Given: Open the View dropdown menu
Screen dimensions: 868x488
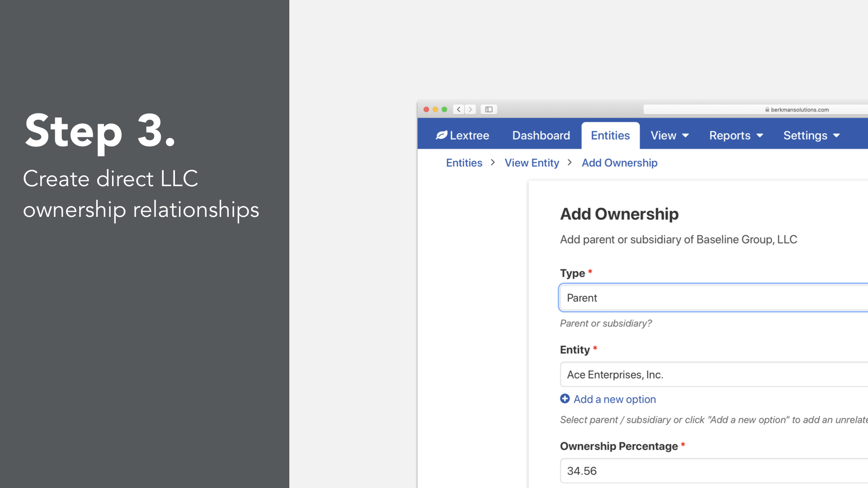Looking at the screenshot, I should pos(670,136).
